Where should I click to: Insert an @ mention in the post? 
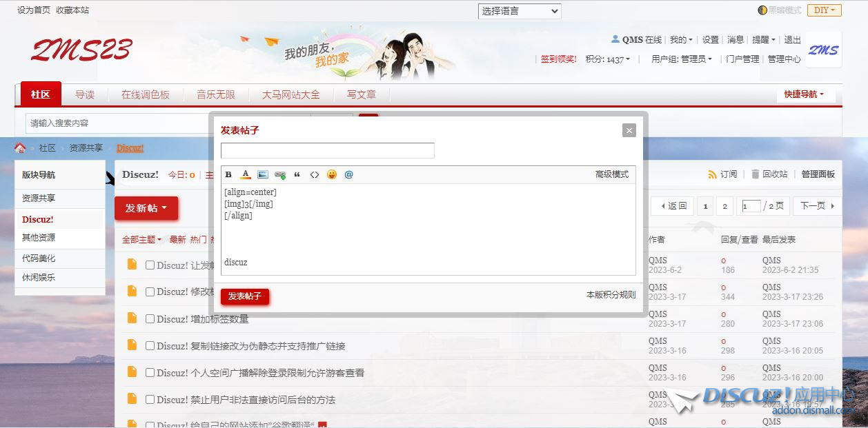(x=349, y=174)
